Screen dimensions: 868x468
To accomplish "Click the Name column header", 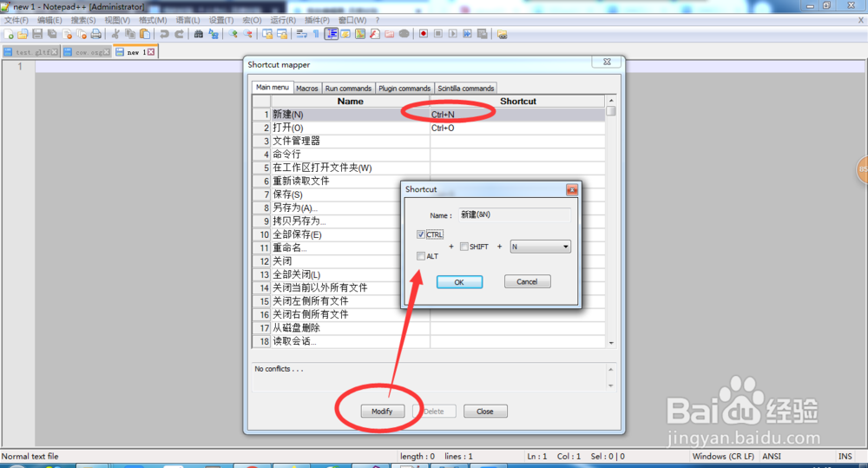I will pyautogui.click(x=350, y=102).
